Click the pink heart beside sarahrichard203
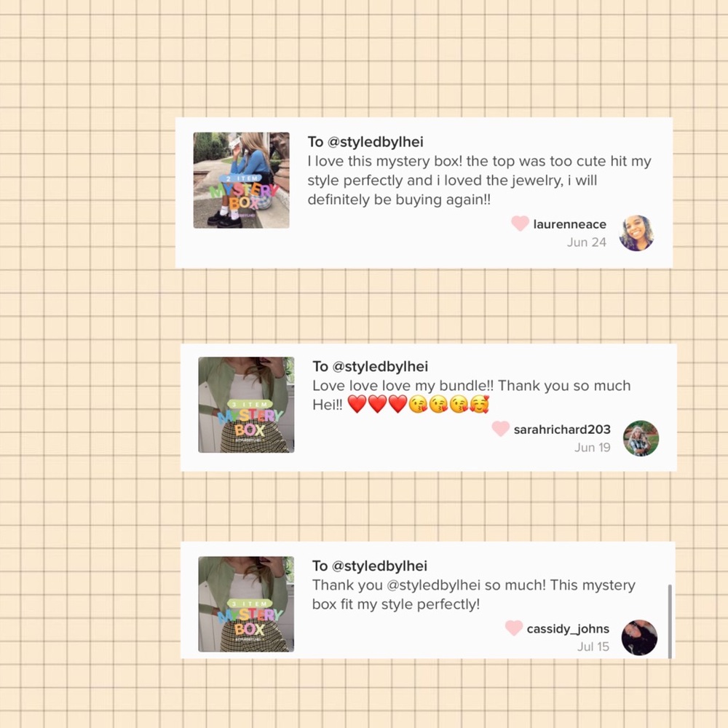 click(x=501, y=429)
